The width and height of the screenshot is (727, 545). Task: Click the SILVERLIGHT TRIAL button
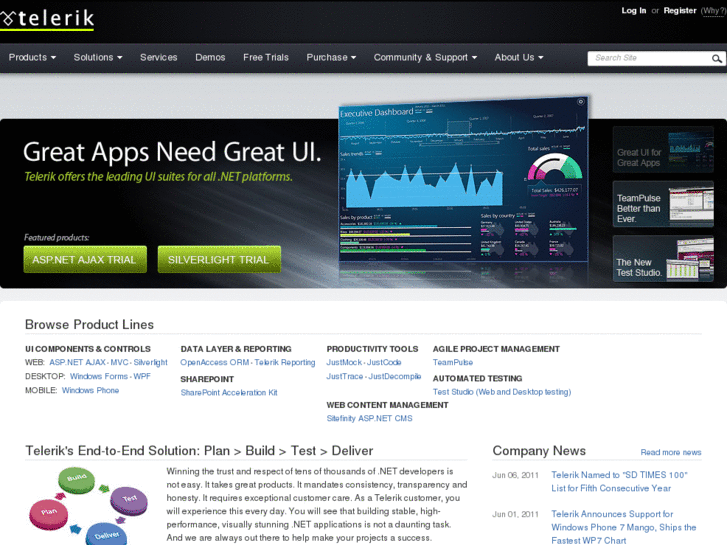(219, 259)
